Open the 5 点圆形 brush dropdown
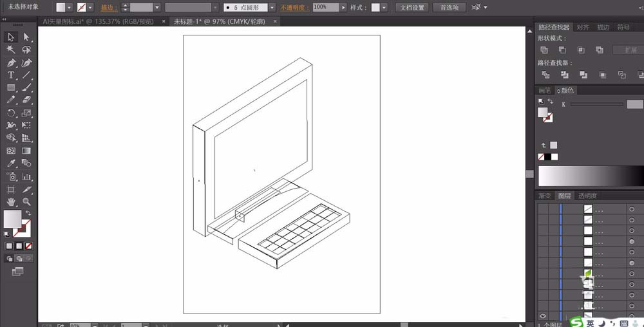 (272, 7)
